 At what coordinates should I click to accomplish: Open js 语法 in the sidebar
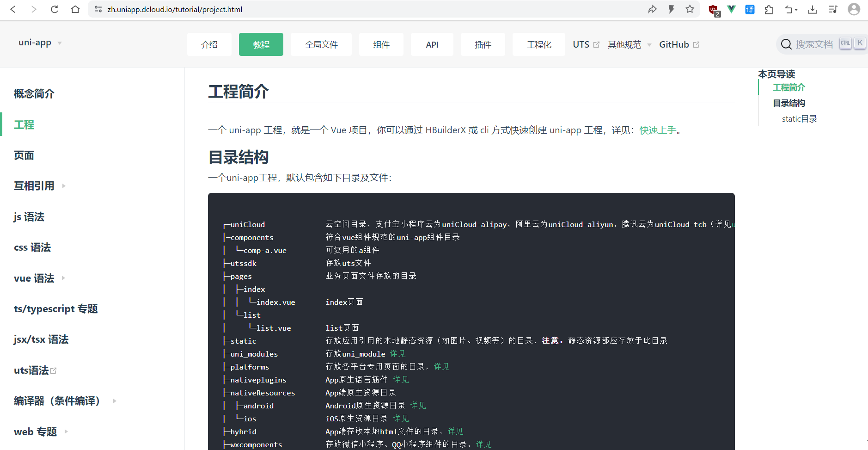[29, 217]
